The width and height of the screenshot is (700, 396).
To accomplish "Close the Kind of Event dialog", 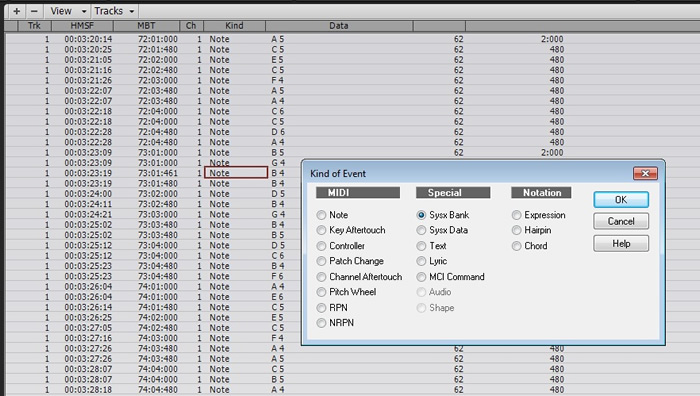I will pyautogui.click(x=645, y=173).
